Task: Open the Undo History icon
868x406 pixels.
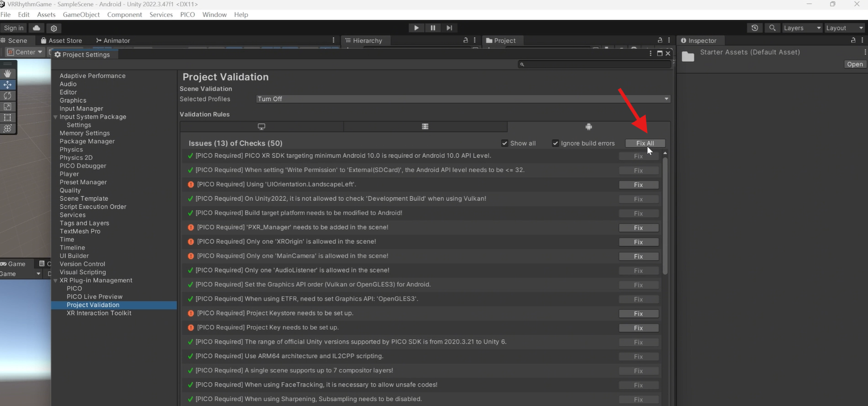Action: point(754,28)
